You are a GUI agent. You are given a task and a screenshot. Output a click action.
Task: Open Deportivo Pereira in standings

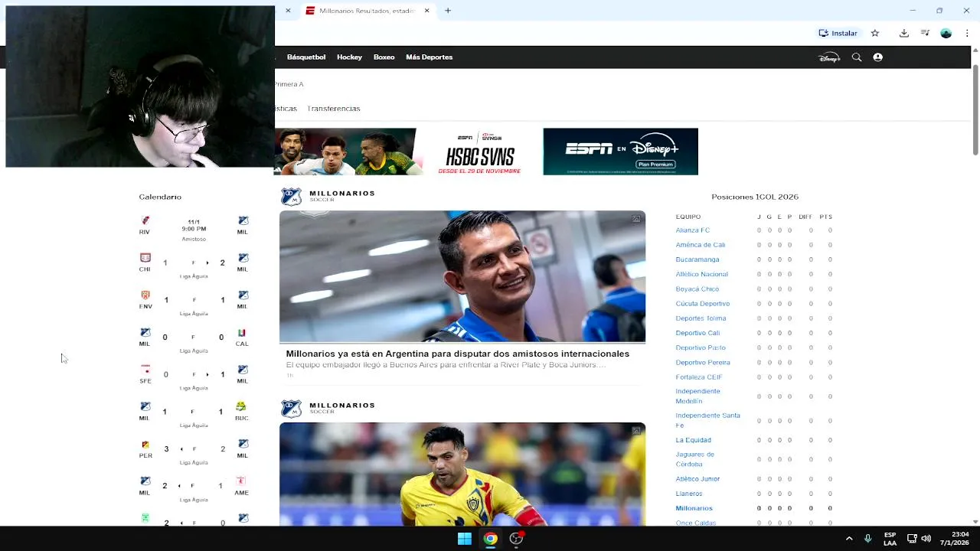point(703,363)
